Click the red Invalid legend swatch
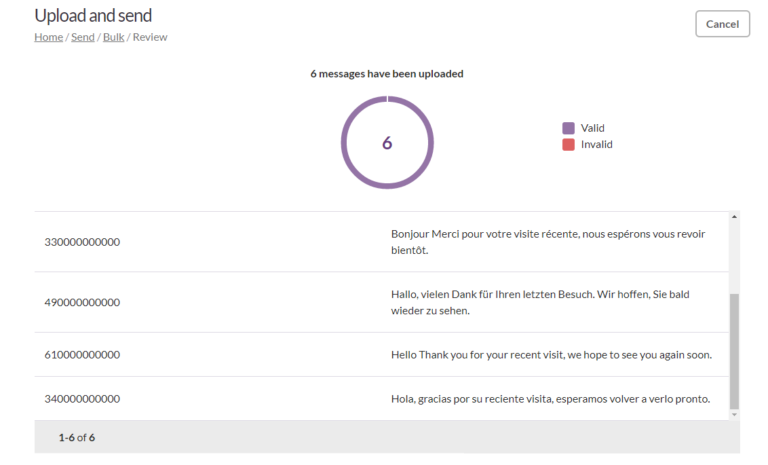Image resolution: width=768 pixels, height=465 pixels. click(568, 144)
